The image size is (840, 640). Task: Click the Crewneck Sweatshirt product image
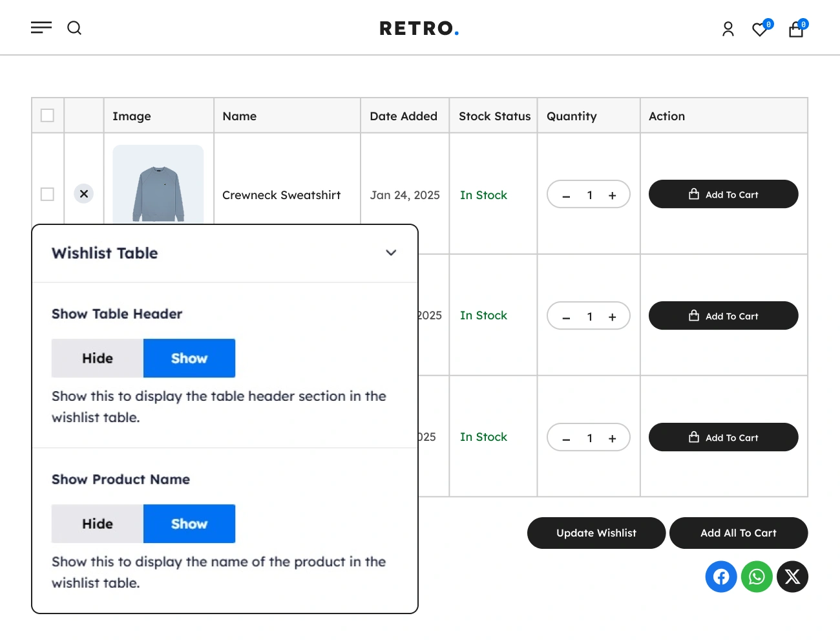tap(158, 185)
